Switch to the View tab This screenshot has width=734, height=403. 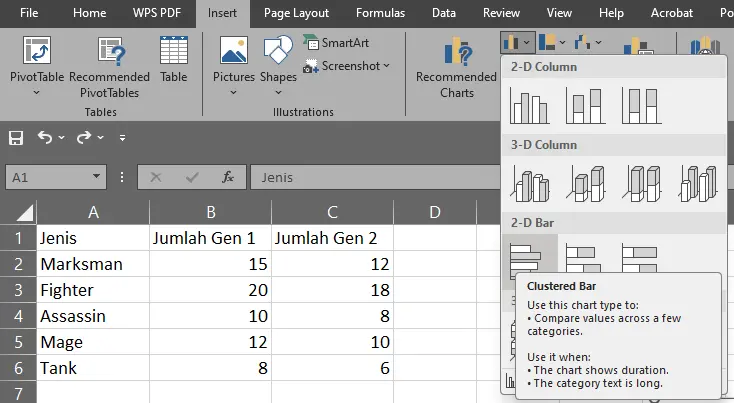pyautogui.click(x=559, y=13)
